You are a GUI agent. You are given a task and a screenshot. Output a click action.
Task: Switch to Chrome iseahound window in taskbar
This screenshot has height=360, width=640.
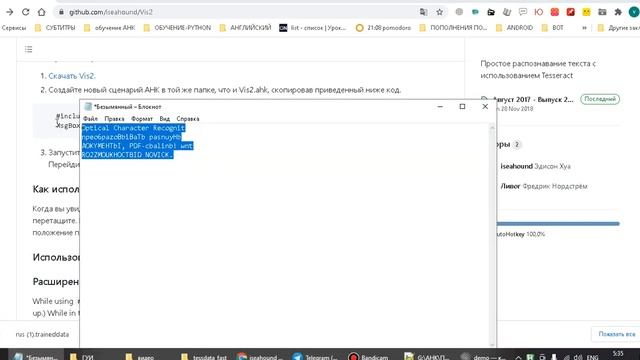coord(259,356)
